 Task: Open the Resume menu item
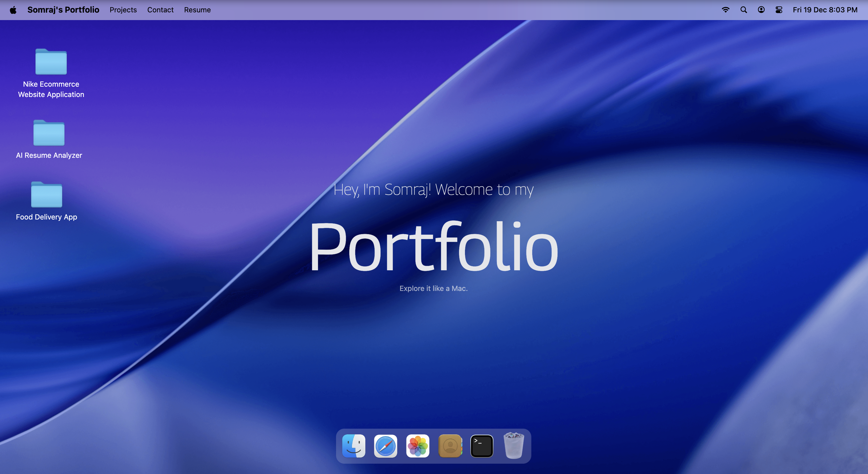click(197, 10)
